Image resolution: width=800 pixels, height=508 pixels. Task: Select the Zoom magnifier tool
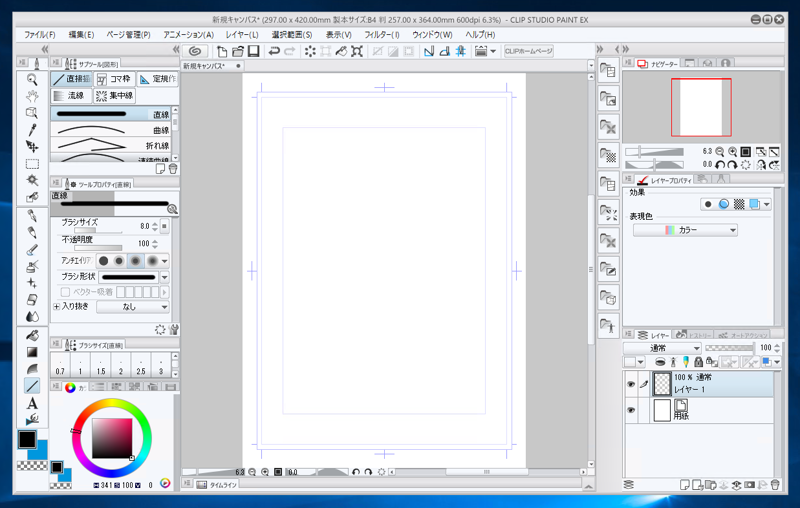click(32, 80)
